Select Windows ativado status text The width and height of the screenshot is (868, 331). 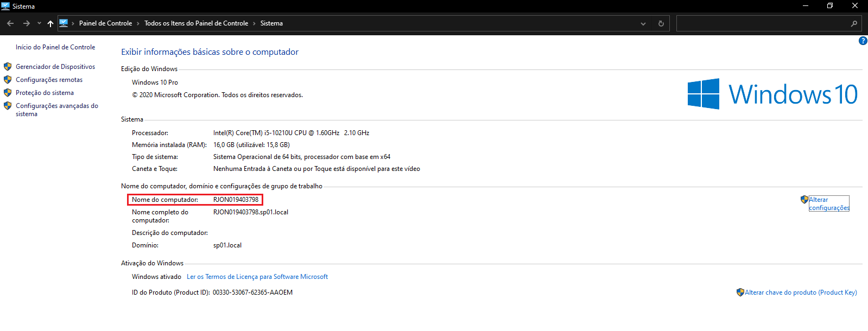156,277
